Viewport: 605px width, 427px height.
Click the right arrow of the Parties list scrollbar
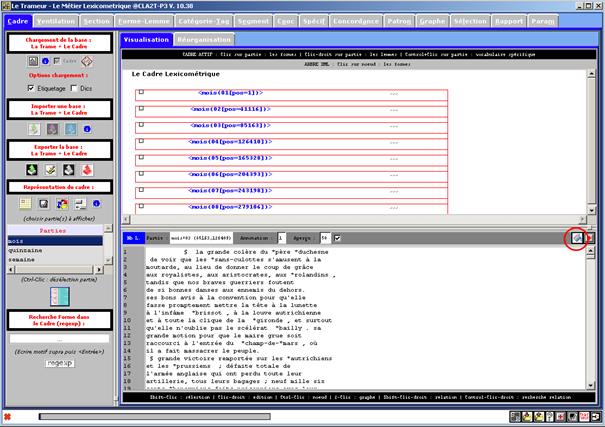click(99, 270)
